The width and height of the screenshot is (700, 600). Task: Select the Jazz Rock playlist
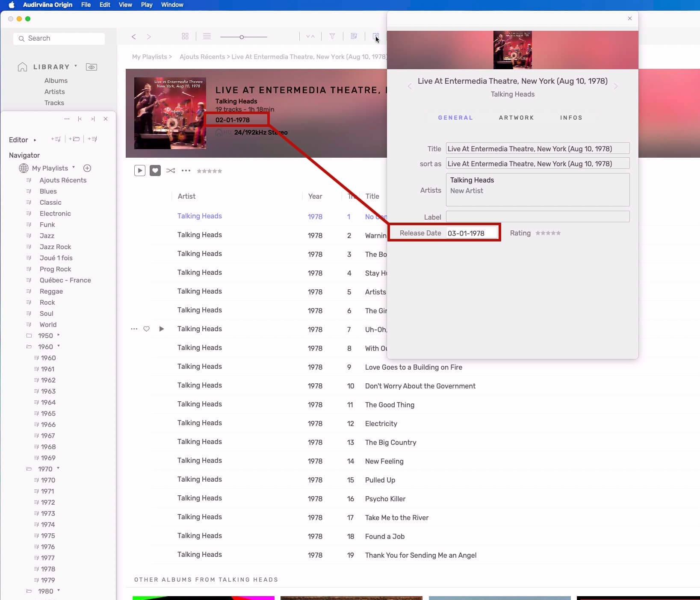point(56,247)
